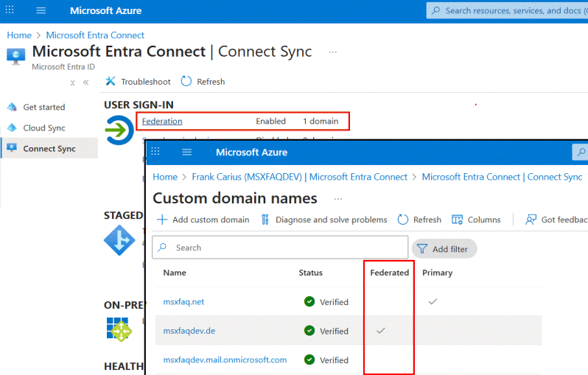The width and height of the screenshot is (588, 375).
Task: Select Cloud Sync in the left sidebar
Action: pyautogui.click(x=43, y=127)
